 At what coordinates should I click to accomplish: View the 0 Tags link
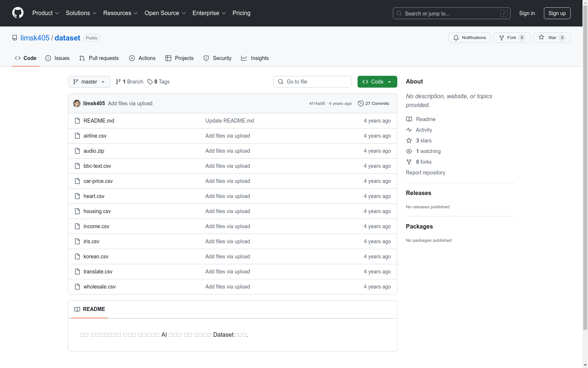(158, 82)
